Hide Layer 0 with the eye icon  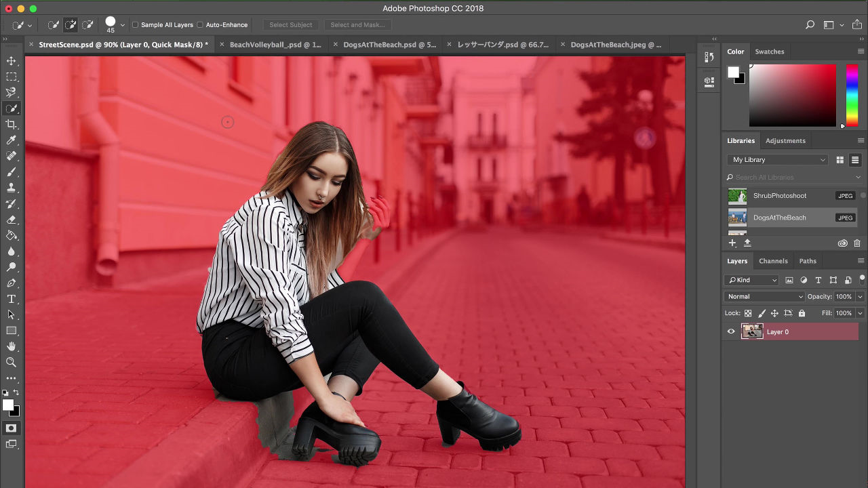click(731, 332)
